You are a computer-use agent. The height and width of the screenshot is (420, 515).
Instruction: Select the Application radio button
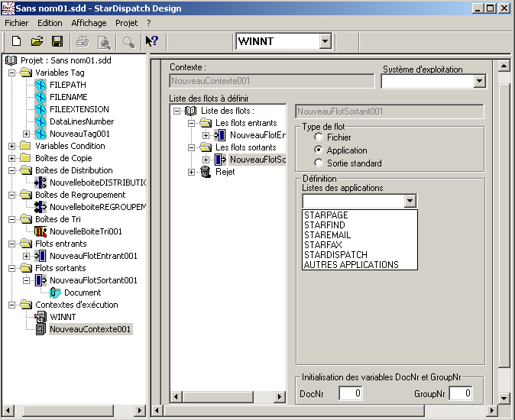pos(318,150)
